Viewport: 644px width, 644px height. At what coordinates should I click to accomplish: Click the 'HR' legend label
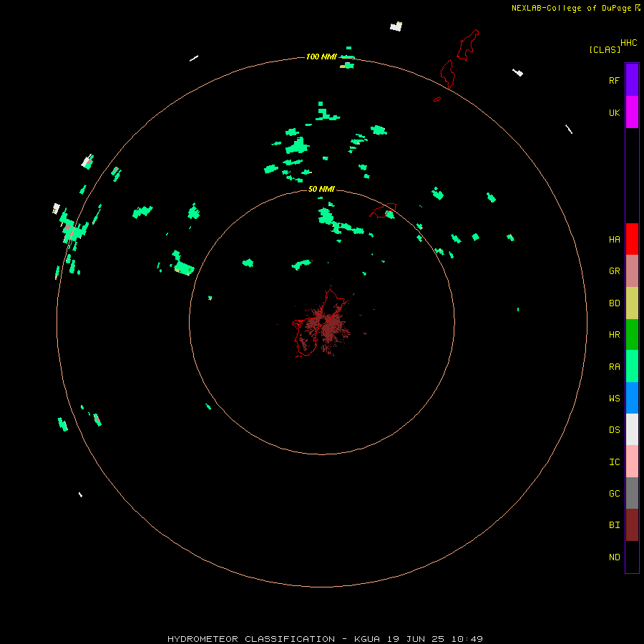(614, 335)
